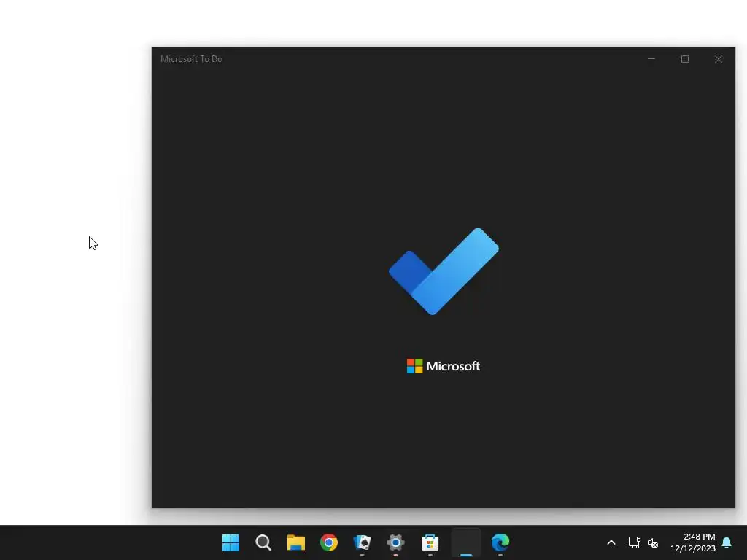Image resolution: width=747 pixels, height=560 pixels.
Task: Close the Microsoft To Do window
Action: click(x=719, y=59)
